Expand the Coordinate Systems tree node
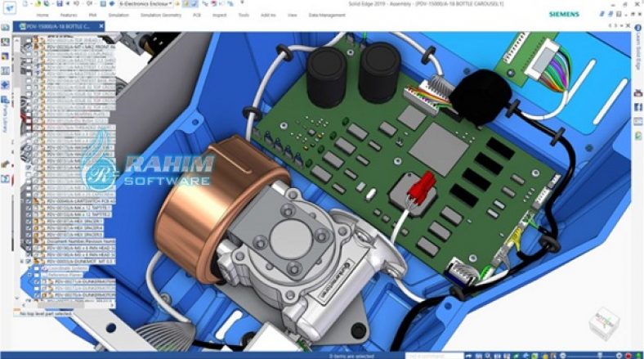Image resolution: width=644 pixels, height=359 pixels. (30, 268)
